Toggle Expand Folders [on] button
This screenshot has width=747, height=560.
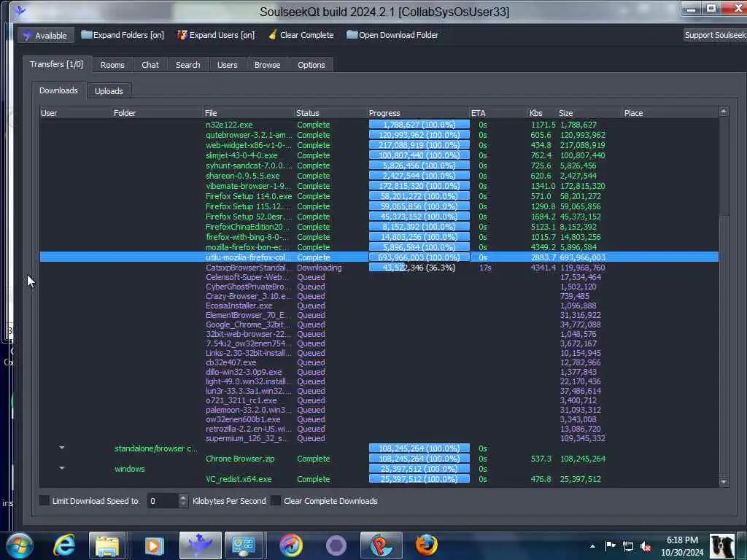coord(123,35)
